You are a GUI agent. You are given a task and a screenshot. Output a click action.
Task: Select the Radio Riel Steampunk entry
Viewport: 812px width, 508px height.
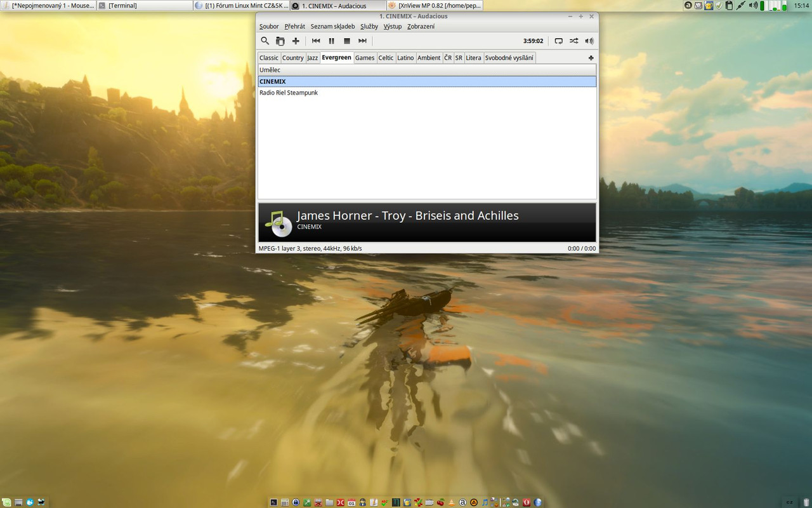pyautogui.click(x=427, y=93)
